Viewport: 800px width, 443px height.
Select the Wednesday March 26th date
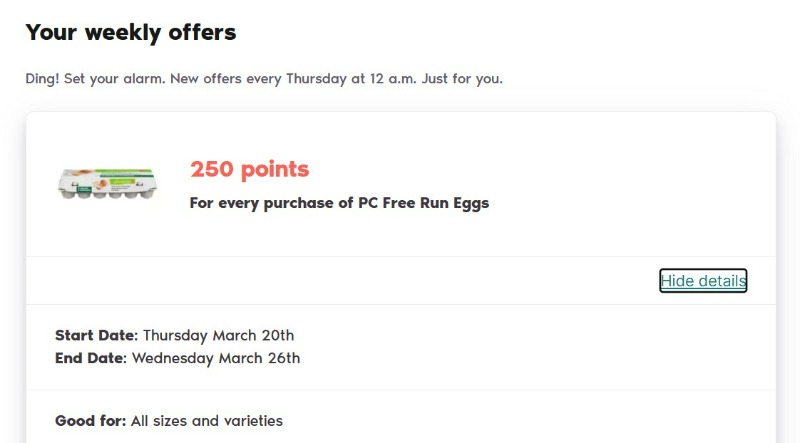click(216, 358)
